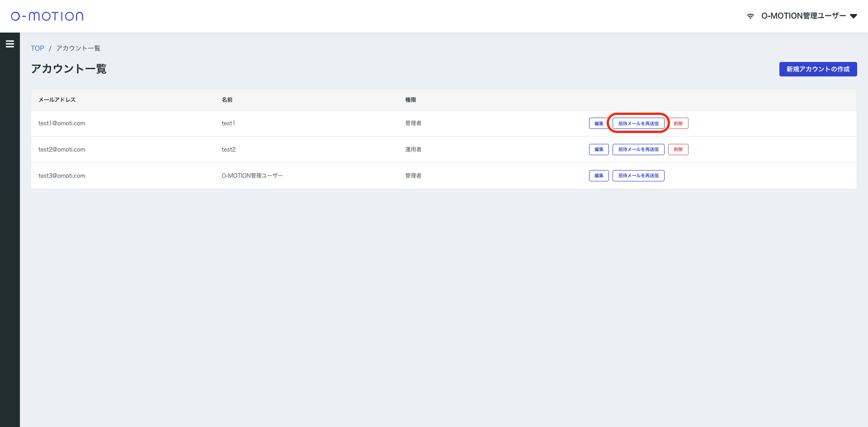Screen dimensions: 868x427
Task: Delete the test1 account
Action: tap(678, 123)
